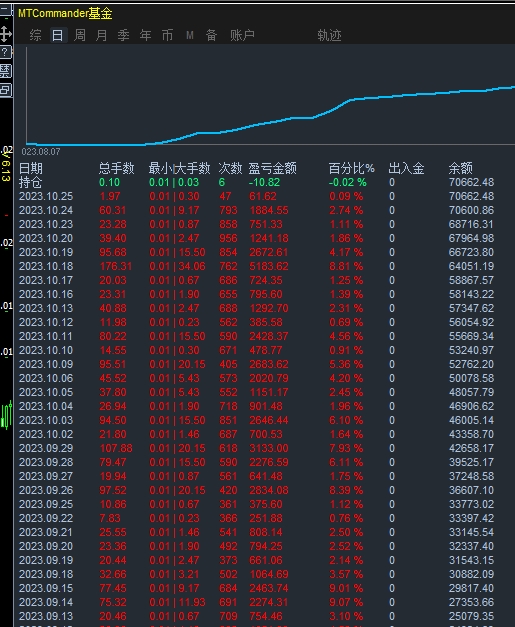Click profit value 5183.62
The image size is (515, 627).
[269, 266]
